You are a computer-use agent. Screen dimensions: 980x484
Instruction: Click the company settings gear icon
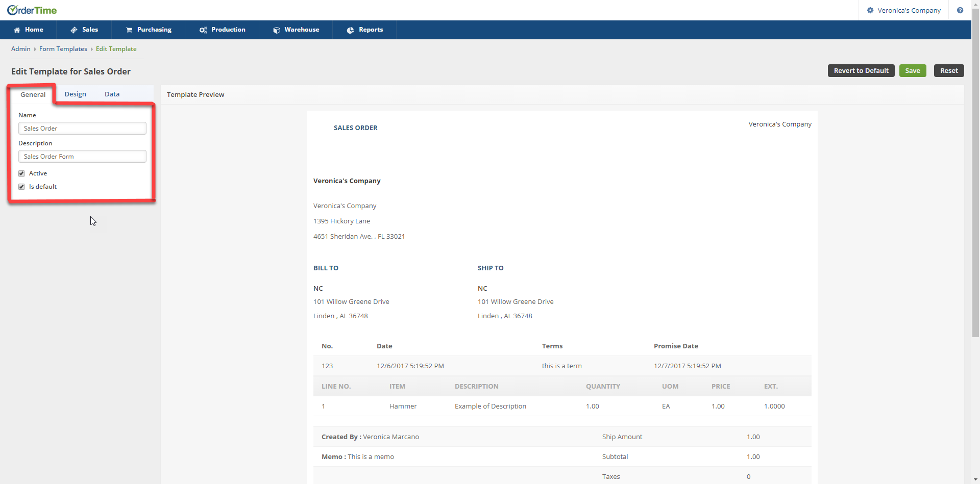(870, 10)
